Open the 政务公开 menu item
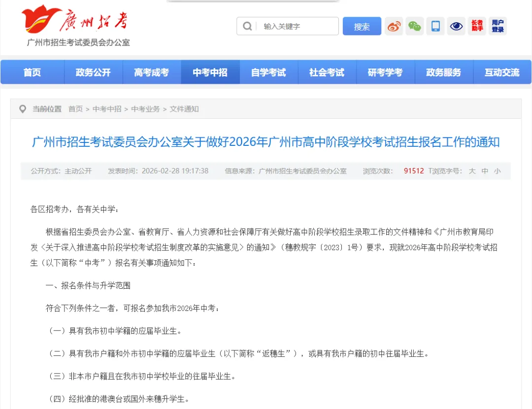Image resolution: width=532 pixels, height=409 pixels. pos(94,72)
